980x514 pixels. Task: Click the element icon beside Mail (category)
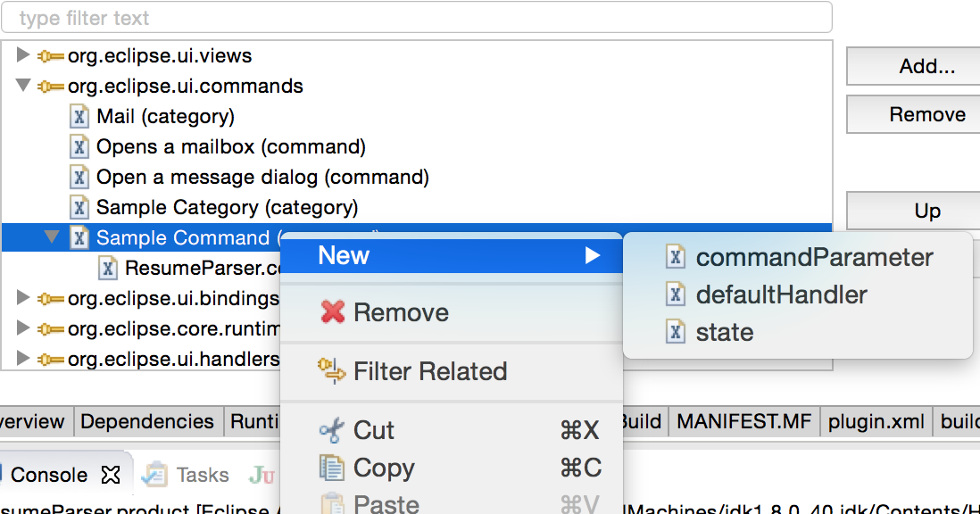point(78,115)
